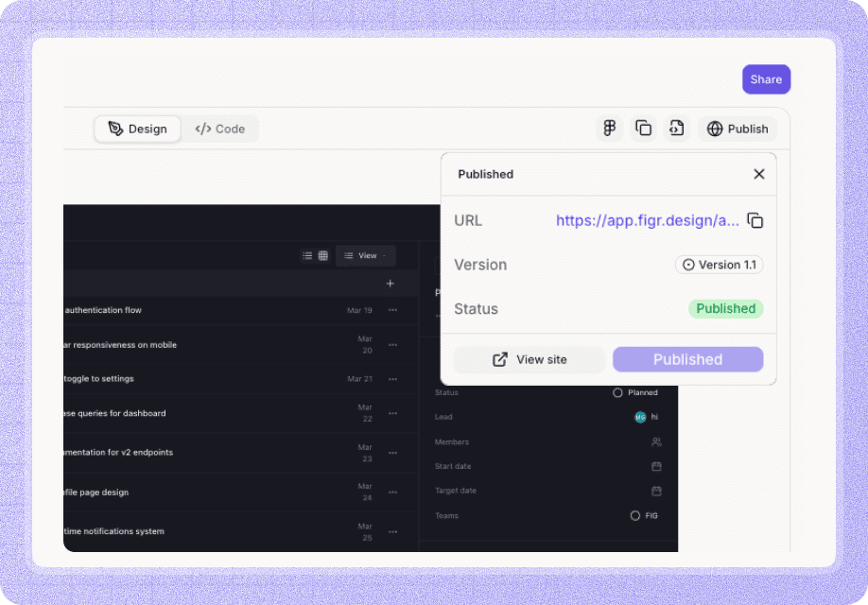
Task: Open more options for v2 endpoints row
Action: point(393,453)
